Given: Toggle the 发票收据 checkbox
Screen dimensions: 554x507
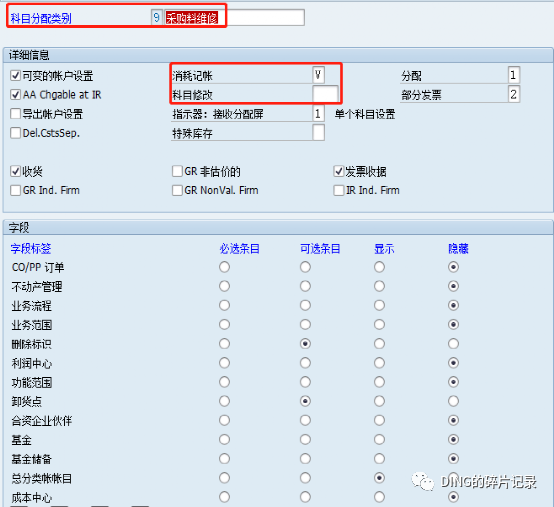Looking at the screenshot, I should coord(338,171).
